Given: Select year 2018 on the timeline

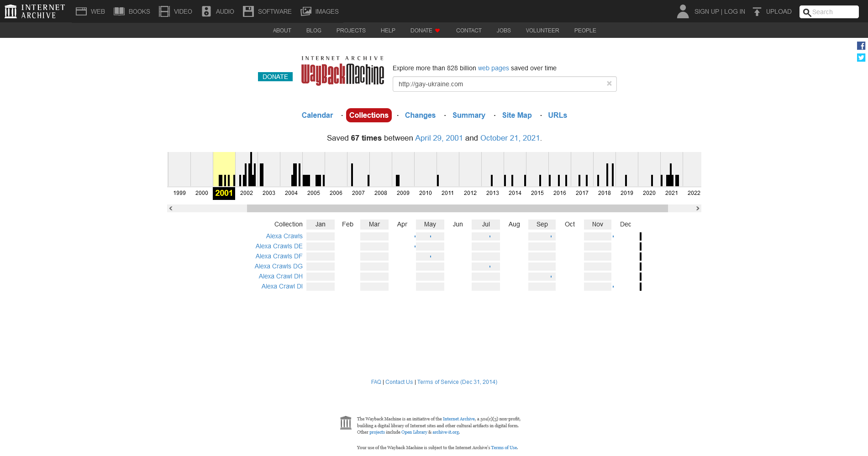Looking at the screenshot, I should pos(605,193).
